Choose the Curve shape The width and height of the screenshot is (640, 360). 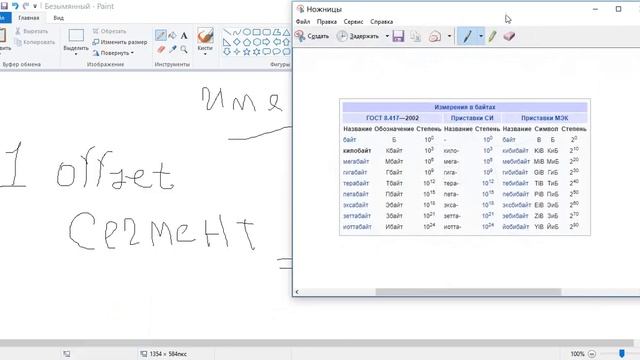click(x=237, y=32)
